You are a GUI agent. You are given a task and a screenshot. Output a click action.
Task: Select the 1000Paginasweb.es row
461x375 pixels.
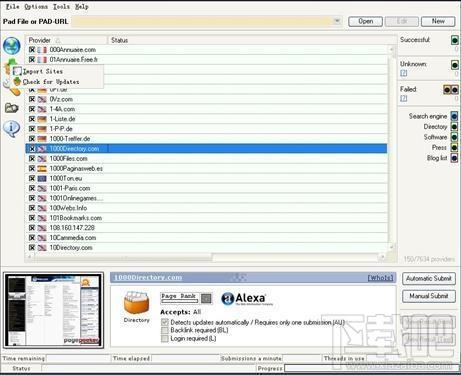206,169
